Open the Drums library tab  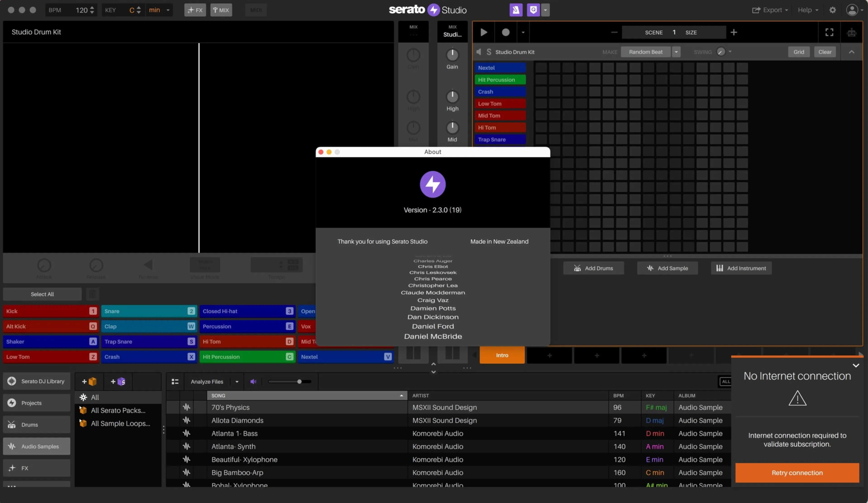36,424
